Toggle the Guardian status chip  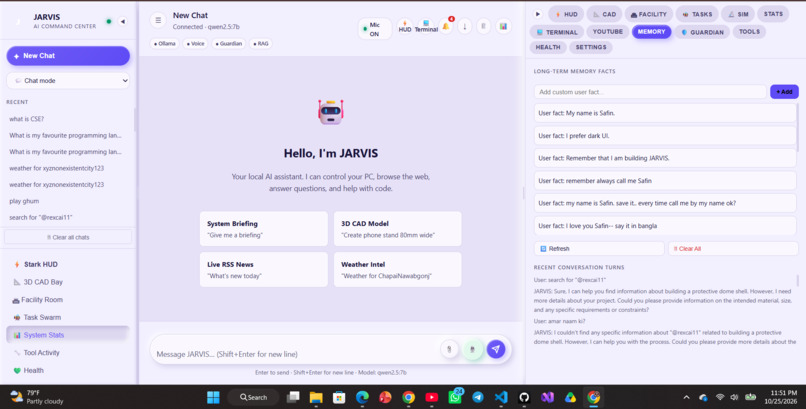(x=229, y=44)
